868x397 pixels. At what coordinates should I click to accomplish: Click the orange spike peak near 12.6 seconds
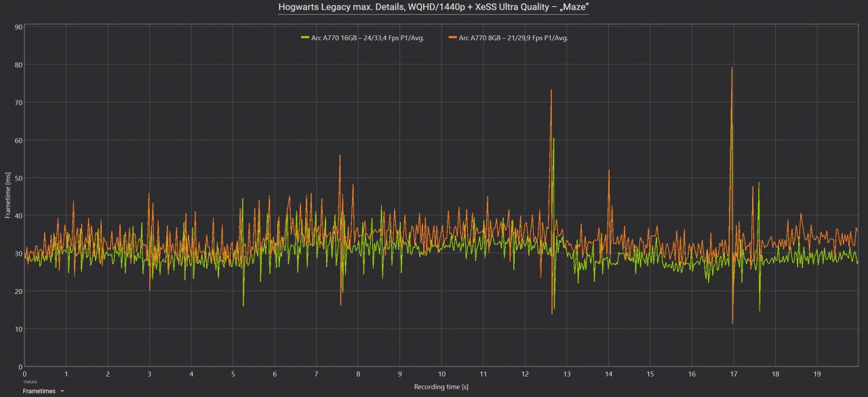[x=551, y=90]
